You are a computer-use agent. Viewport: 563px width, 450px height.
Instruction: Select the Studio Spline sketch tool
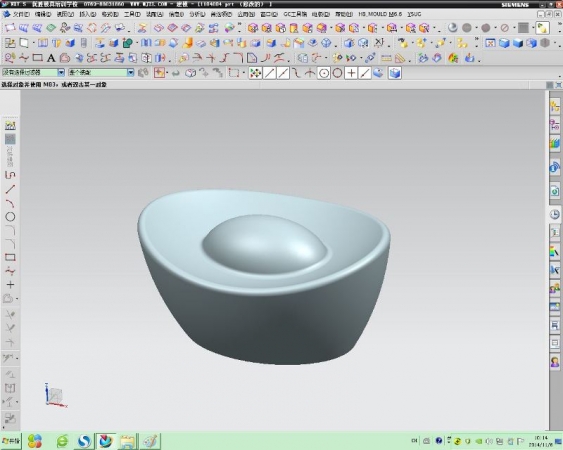point(10,271)
